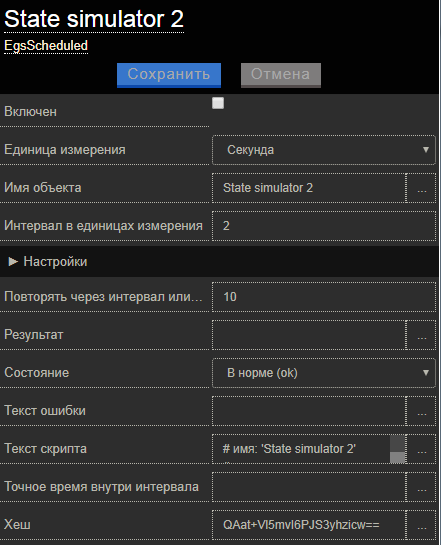441x545 pixels.
Task: Open ellipsis editor for Текст ошибки field
Action: (x=421, y=411)
